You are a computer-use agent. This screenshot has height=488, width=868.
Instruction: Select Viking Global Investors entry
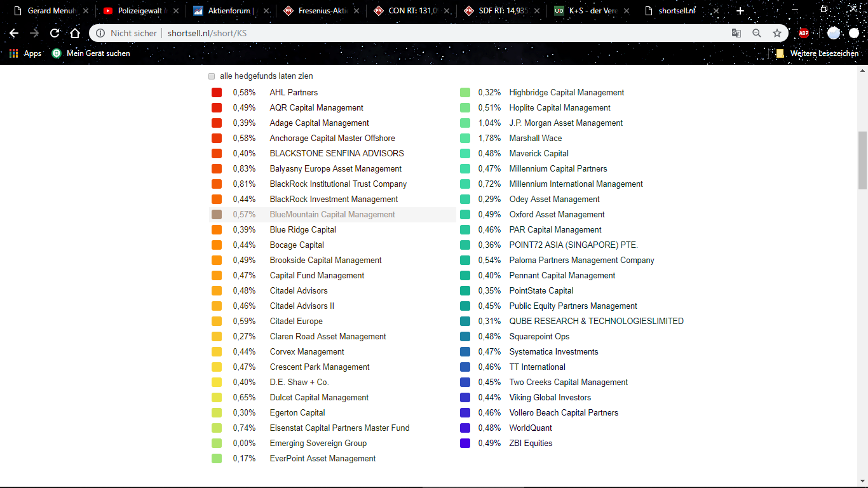tap(550, 397)
